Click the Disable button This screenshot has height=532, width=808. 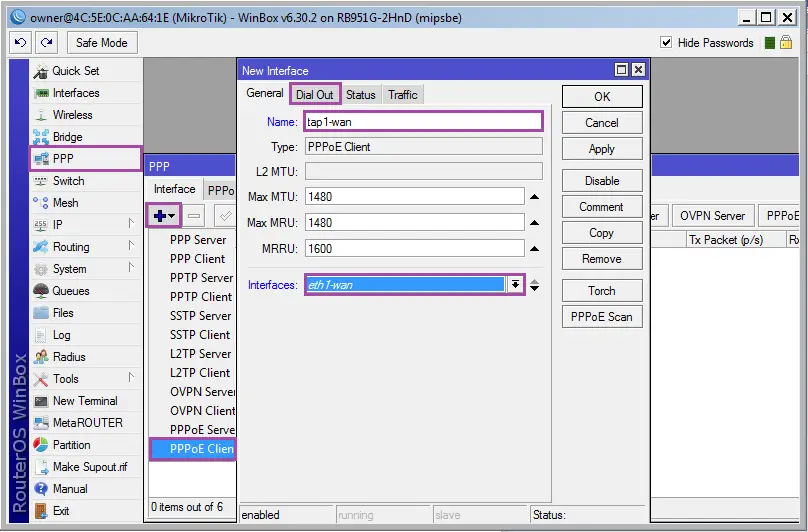[x=602, y=181]
